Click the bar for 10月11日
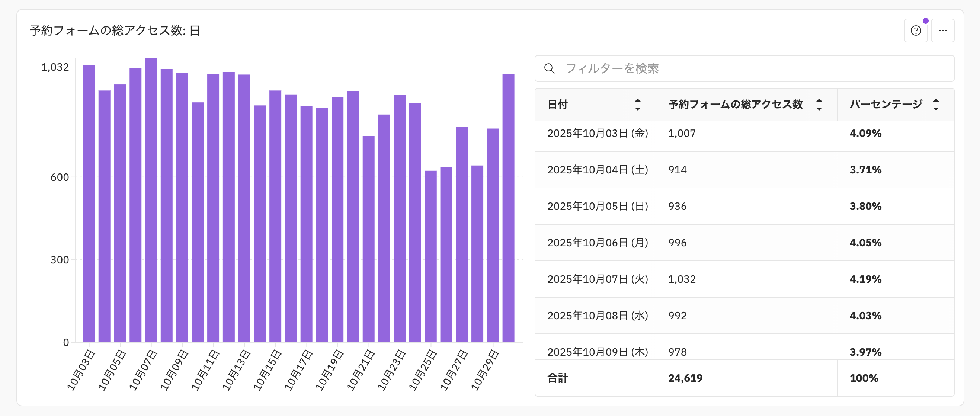The image size is (980, 416). click(213, 208)
